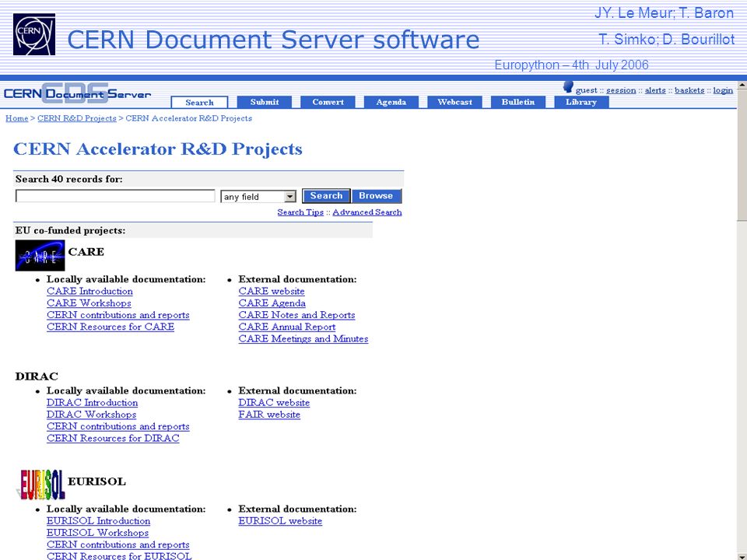
Task: Open the alerts link
Action: point(655,90)
